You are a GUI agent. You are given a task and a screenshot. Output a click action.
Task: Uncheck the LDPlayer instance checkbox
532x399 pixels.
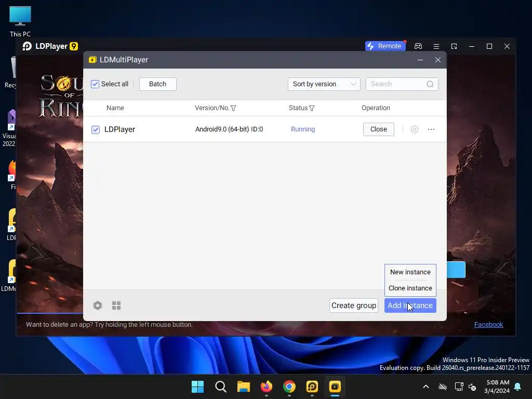(96, 129)
